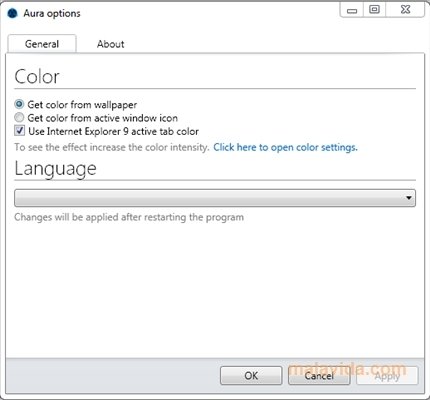Viewport: 430px width, 400px height.
Task: Select Get color from active window icon
Action: click(19, 117)
